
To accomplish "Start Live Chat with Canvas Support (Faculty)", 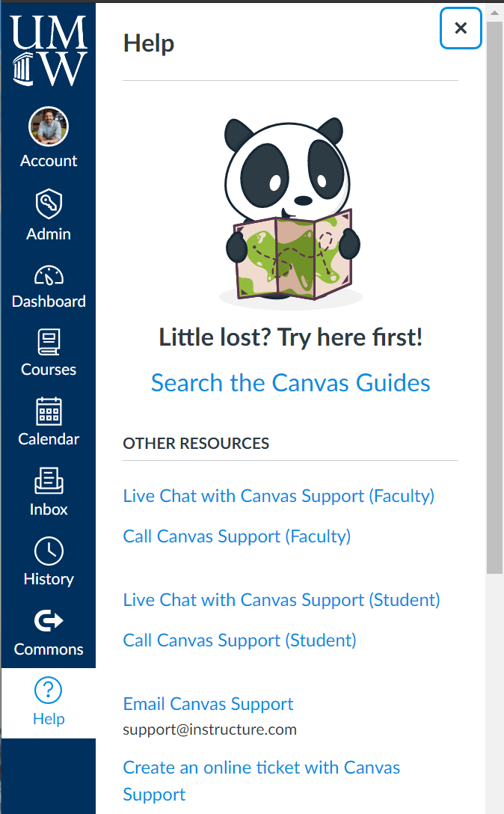I will coord(278,495).
